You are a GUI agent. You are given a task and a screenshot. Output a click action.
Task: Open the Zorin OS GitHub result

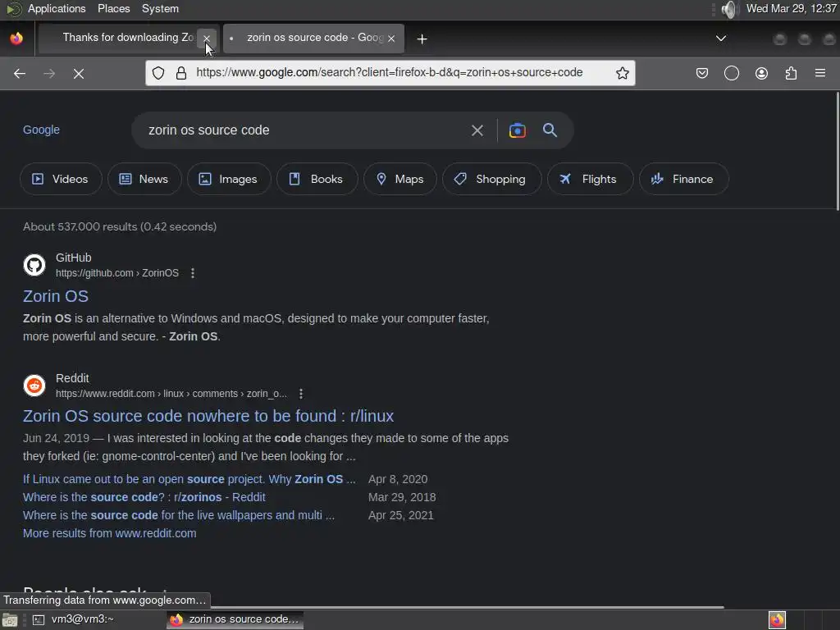tap(56, 296)
